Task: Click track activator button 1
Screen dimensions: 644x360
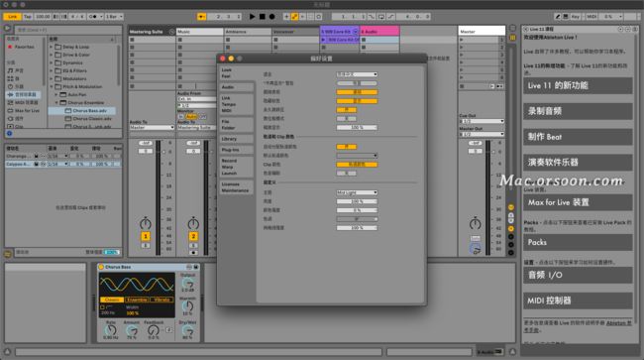Action: 146,236
